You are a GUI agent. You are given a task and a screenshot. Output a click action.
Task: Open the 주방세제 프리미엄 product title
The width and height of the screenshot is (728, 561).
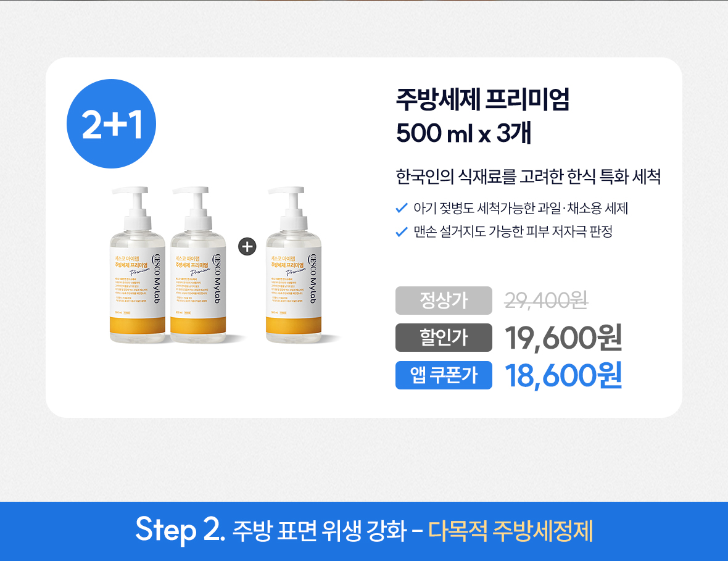[x=482, y=99]
